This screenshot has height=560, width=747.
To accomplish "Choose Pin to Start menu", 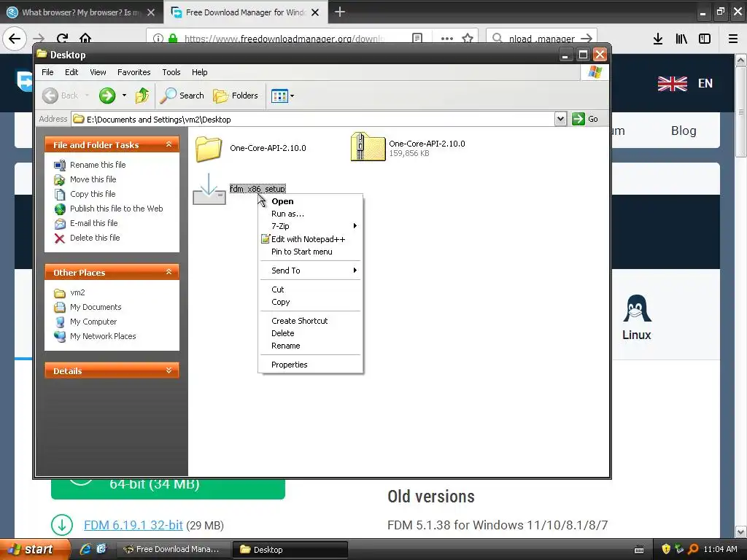I will [310, 252].
